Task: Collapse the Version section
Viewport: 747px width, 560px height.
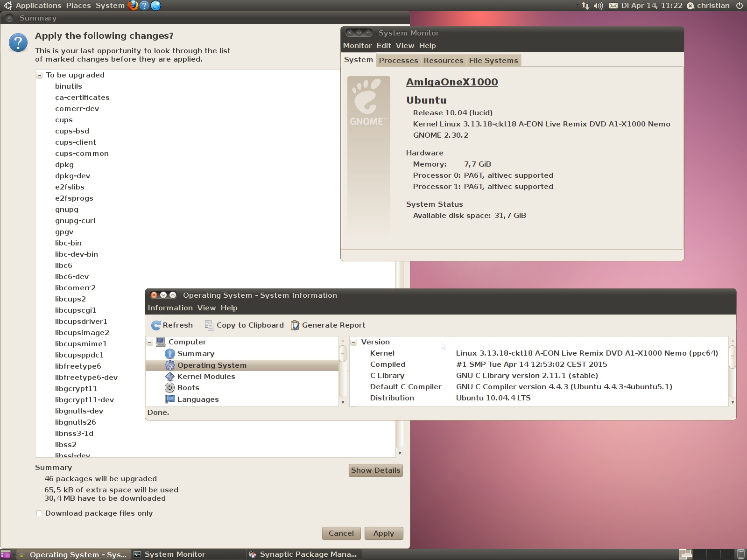Action: pyautogui.click(x=354, y=342)
